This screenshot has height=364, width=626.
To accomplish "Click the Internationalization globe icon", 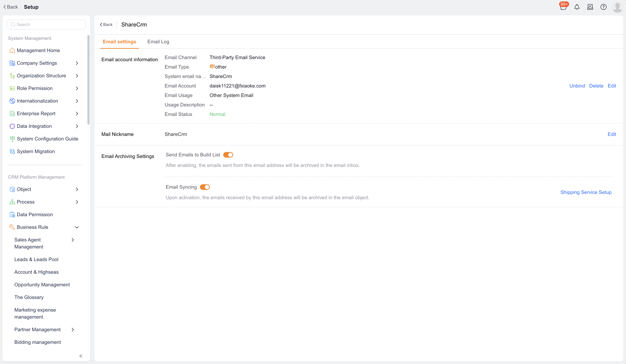I will (12, 101).
